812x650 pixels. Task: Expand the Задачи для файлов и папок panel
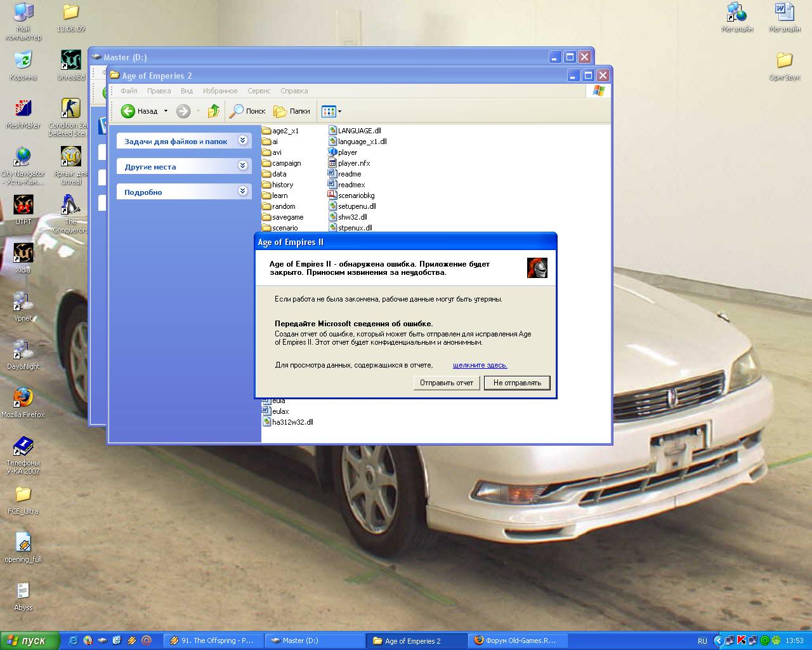[x=242, y=141]
